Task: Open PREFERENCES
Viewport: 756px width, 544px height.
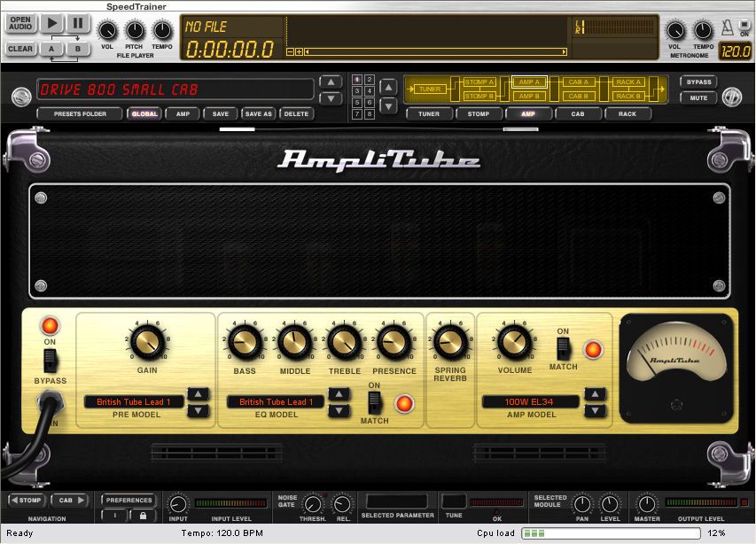Action: point(129,501)
